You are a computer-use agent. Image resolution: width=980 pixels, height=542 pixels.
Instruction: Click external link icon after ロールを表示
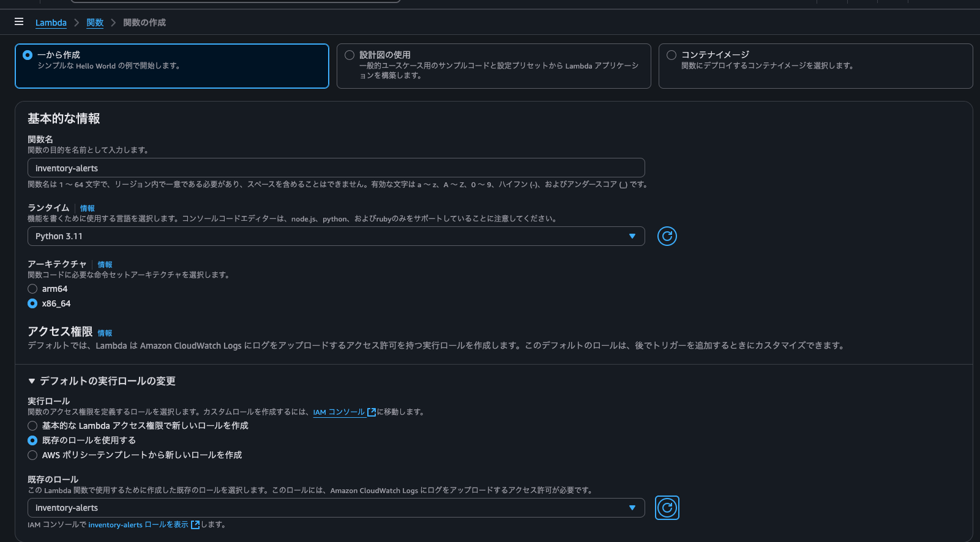point(195,525)
